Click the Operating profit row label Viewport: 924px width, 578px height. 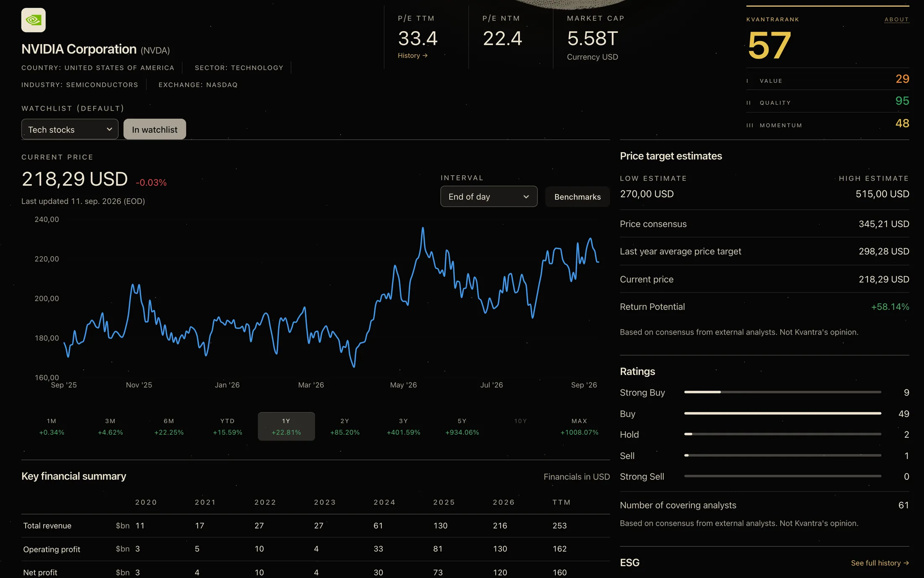pyautogui.click(x=52, y=549)
